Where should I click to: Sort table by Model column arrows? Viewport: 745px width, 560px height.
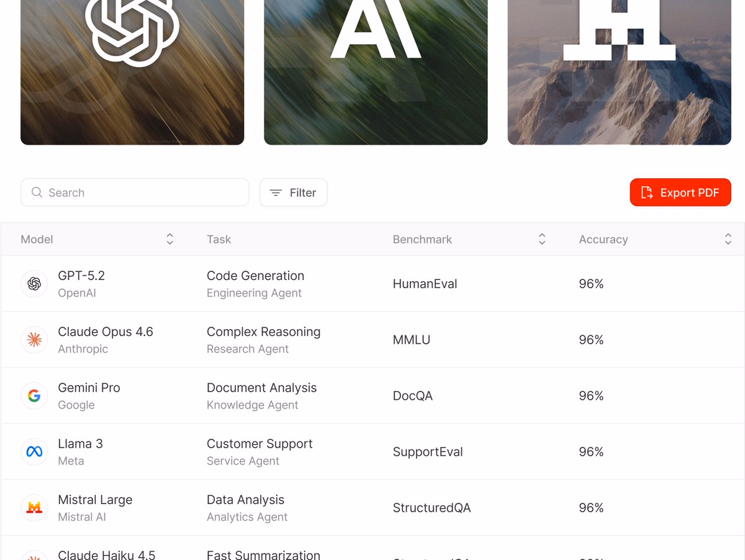[169, 239]
